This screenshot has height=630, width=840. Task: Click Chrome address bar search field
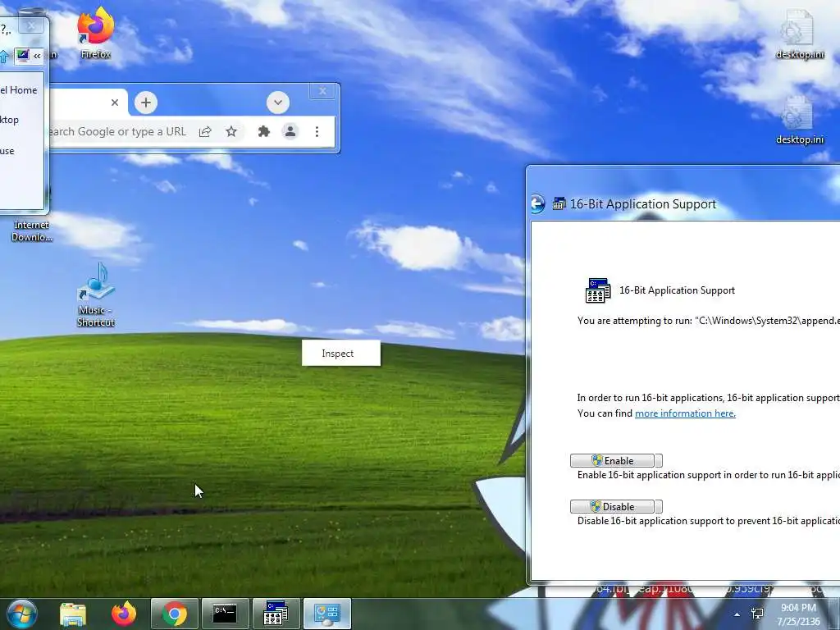(118, 131)
